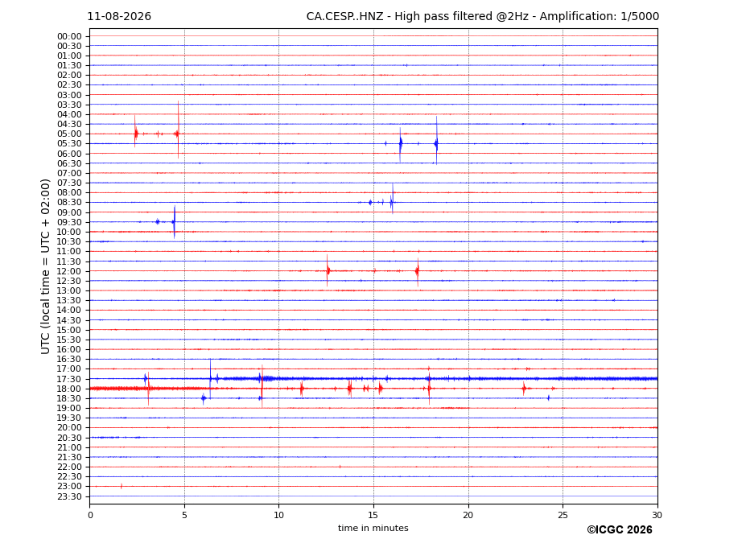Select the 12:00 row label
746x560 pixels.
coord(69,272)
